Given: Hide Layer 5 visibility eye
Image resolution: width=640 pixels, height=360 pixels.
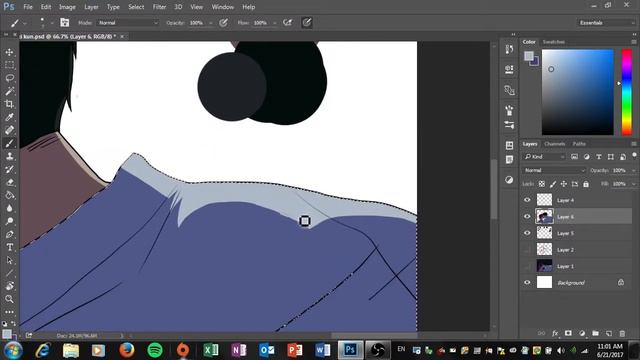Looking at the screenshot, I should click(527, 233).
